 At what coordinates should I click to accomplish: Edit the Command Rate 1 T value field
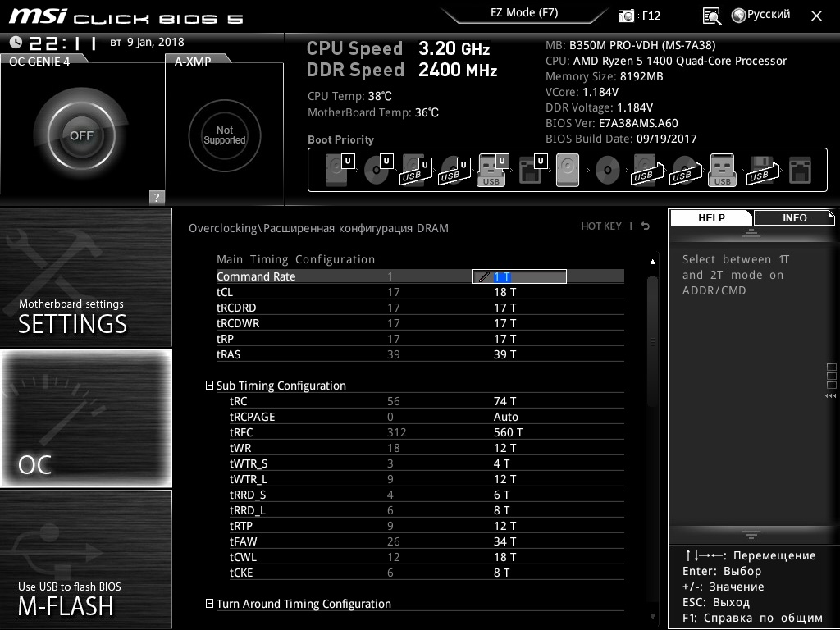[519, 276]
